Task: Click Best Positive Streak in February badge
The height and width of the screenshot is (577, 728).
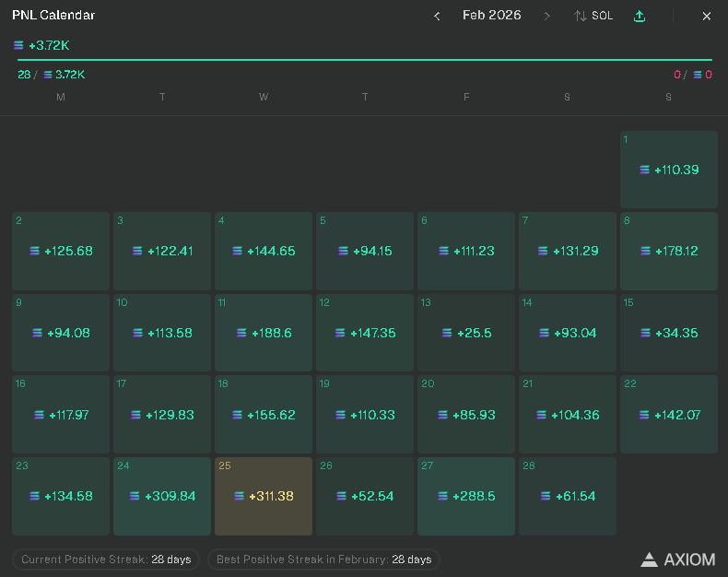Action: [323, 559]
